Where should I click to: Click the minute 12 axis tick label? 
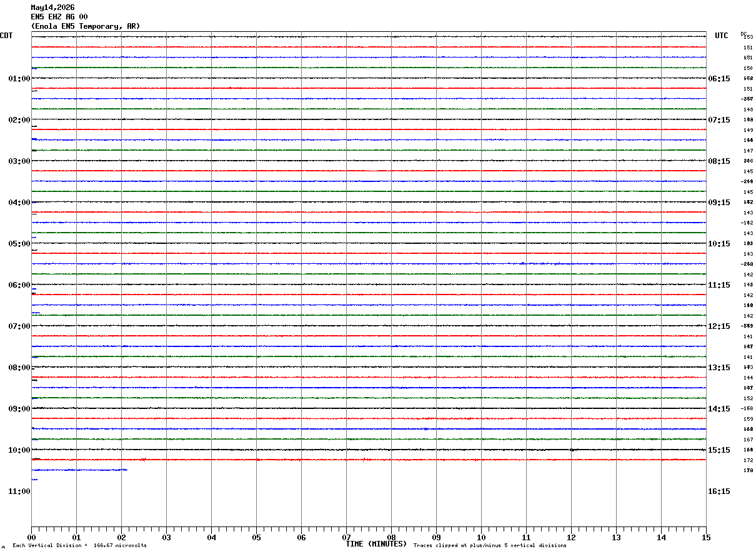coord(571,537)
